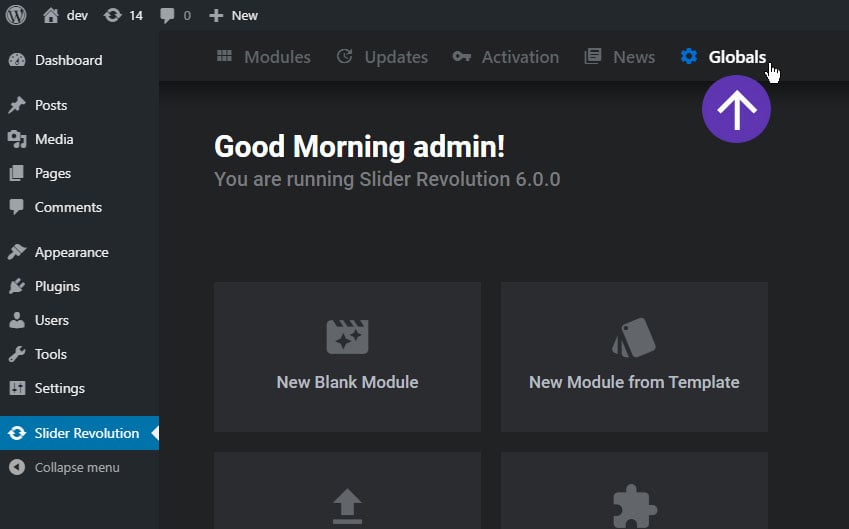
Task: Click the clapperboard icon for blank module
Action: point(347,337)
